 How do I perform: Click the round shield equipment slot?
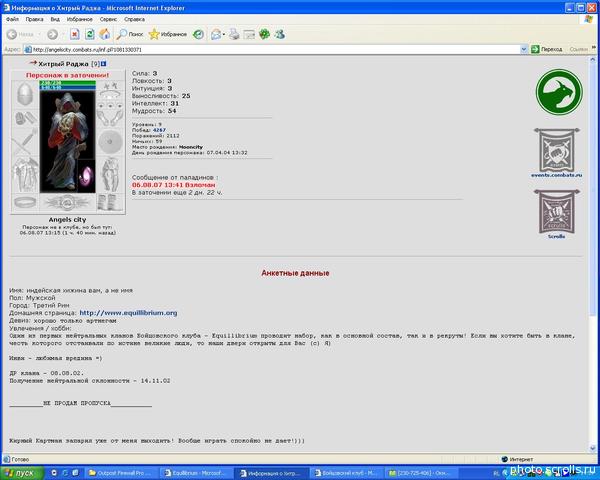coord(110,142)
